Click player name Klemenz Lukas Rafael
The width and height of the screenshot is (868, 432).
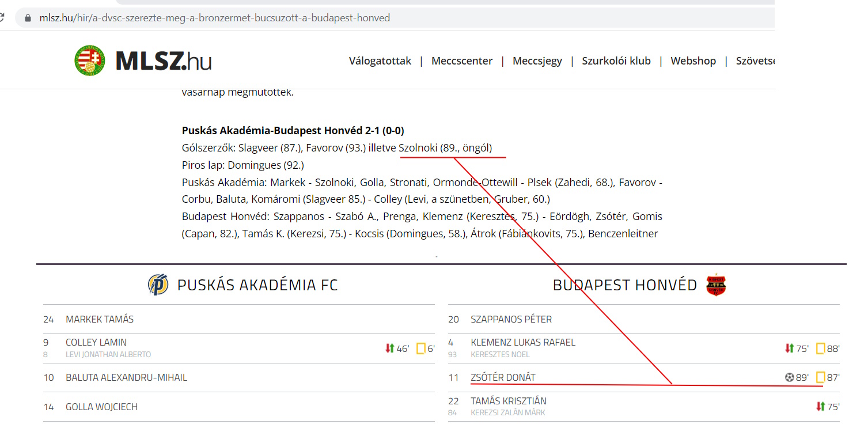(523, 342)
